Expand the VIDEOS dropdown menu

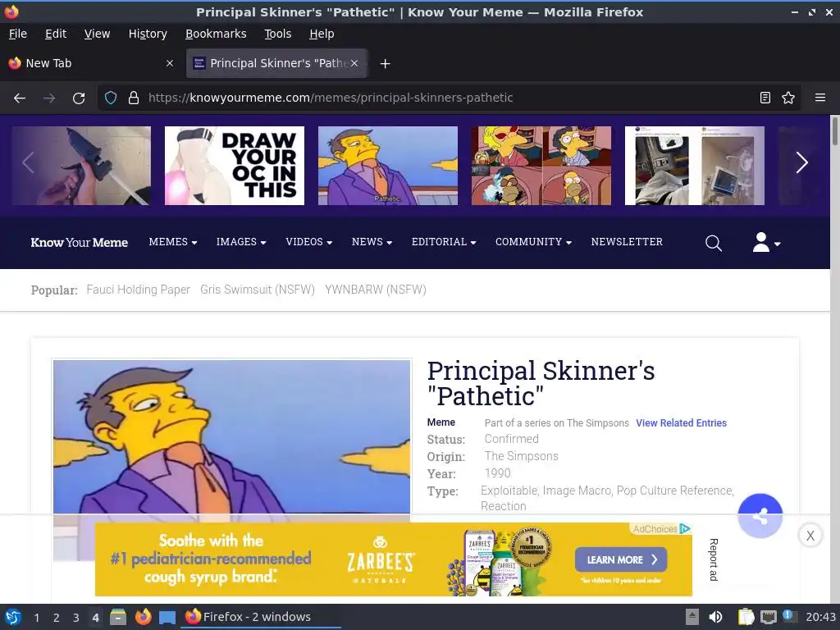[x=309, y=242]
